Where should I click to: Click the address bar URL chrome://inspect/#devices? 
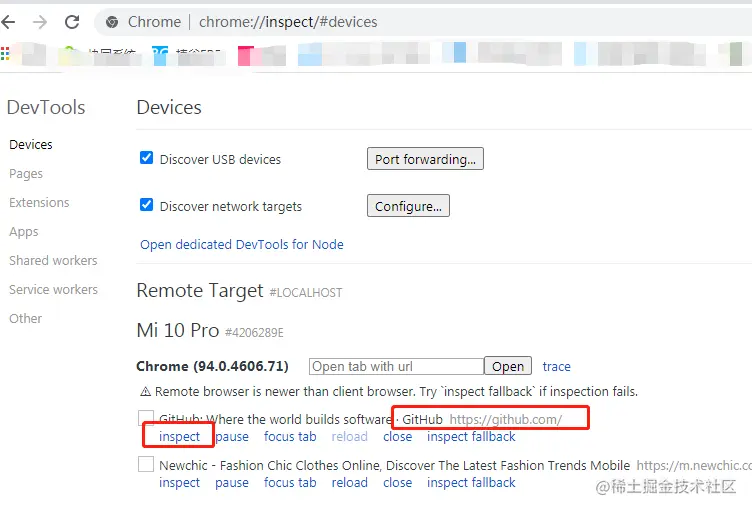coord(288,22)
